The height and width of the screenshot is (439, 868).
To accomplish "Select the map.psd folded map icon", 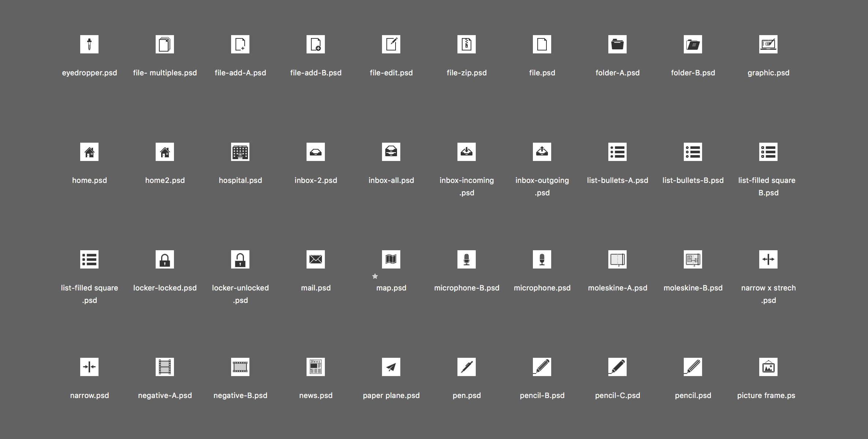I will coord(391,259).
